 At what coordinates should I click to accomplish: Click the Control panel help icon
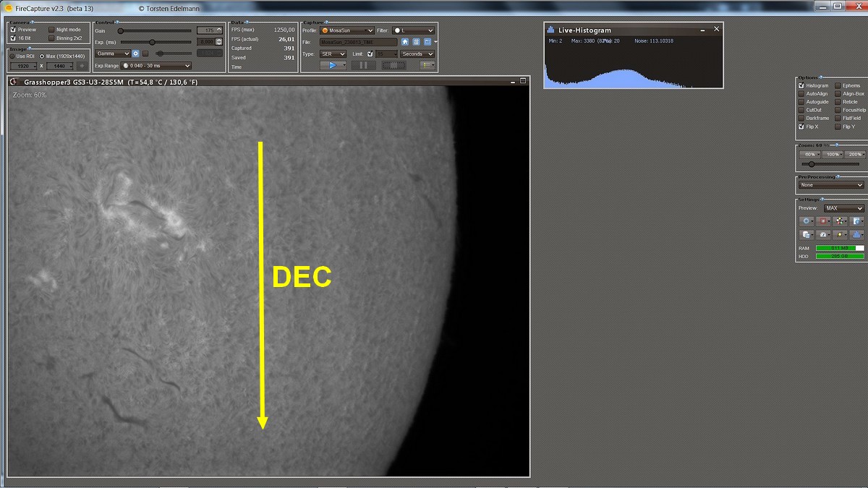(116, 22)
